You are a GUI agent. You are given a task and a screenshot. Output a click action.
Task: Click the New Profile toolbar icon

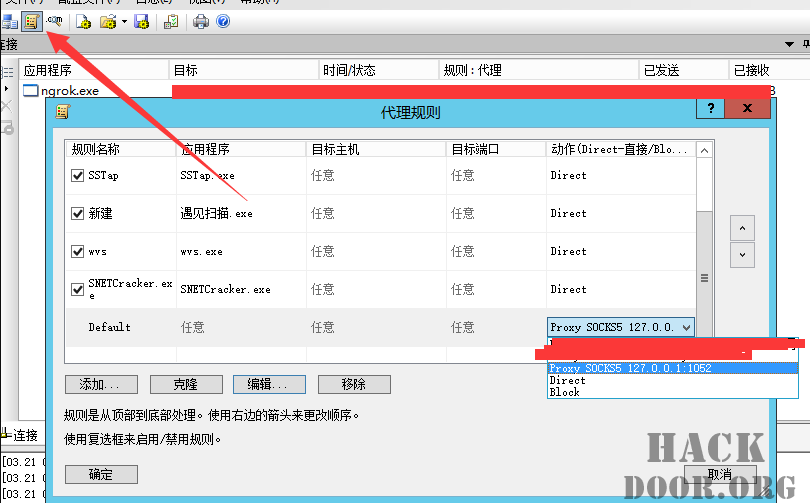[83, 22]
